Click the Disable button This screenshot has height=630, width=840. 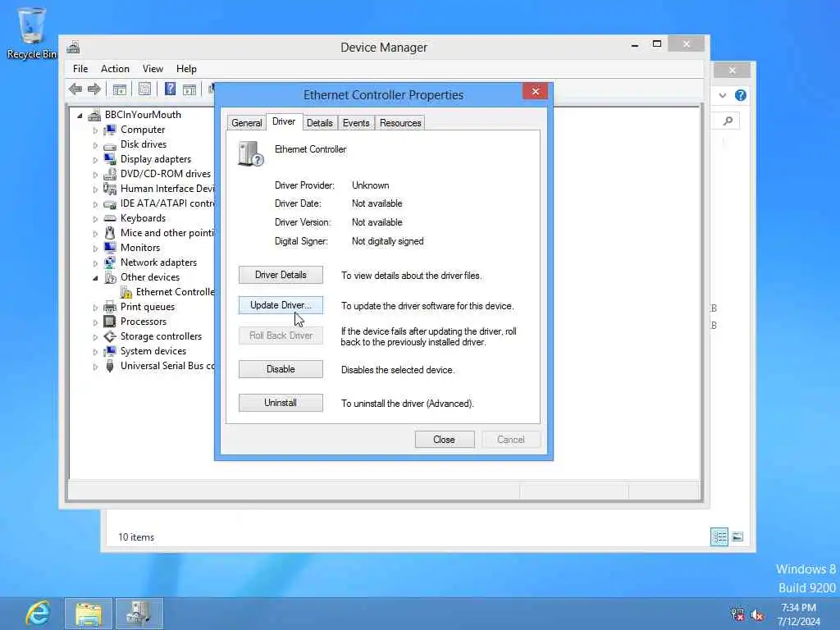281,369
